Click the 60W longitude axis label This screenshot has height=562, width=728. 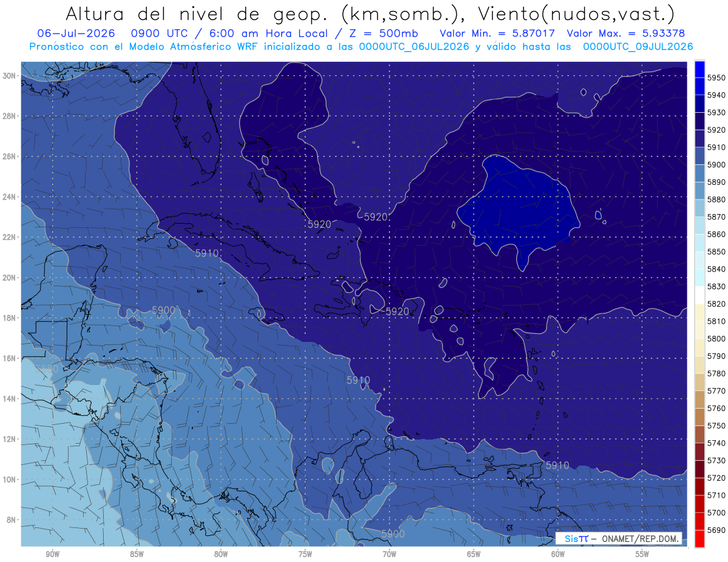point(558,554)
